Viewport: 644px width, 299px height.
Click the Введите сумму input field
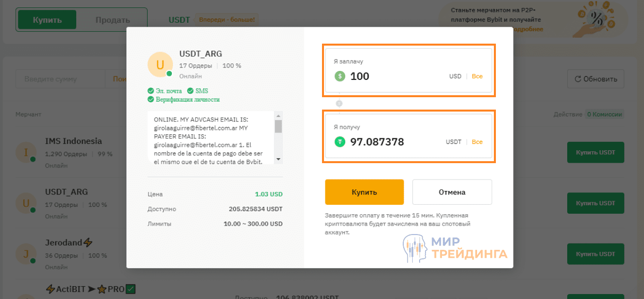click(59, 79)
